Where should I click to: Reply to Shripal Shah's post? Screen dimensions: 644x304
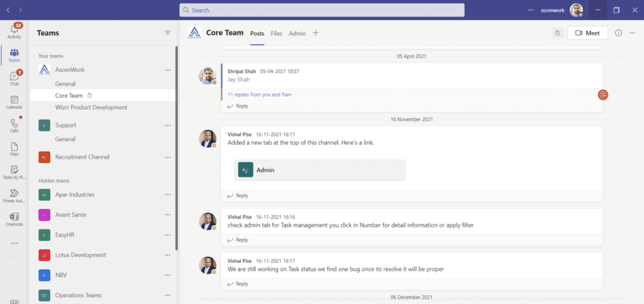[238, 106]
